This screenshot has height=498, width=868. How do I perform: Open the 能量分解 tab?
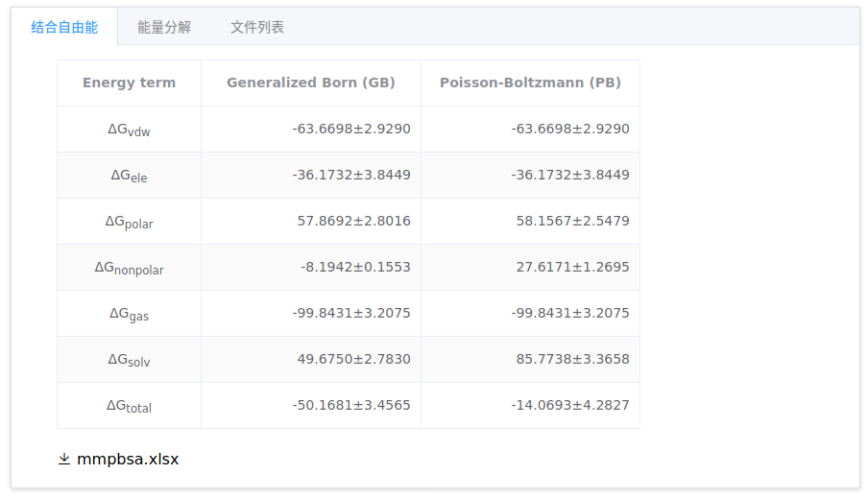[164, 27]
